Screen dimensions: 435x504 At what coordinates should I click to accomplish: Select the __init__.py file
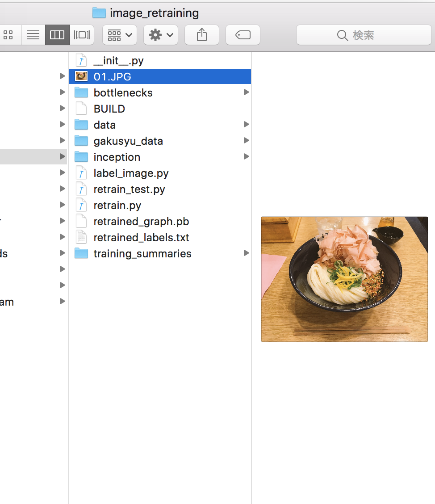point(118,60)
